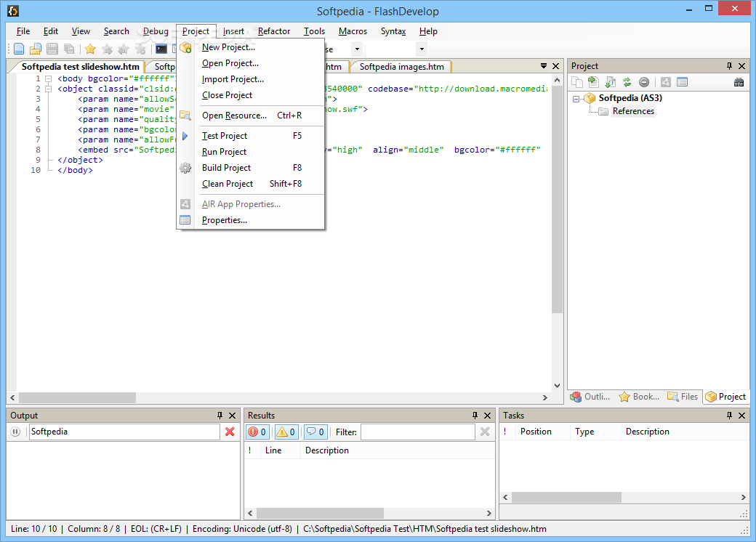The image size is (756, 542).
Task: Select Close Project from the menu
Action: click(250, 95)
